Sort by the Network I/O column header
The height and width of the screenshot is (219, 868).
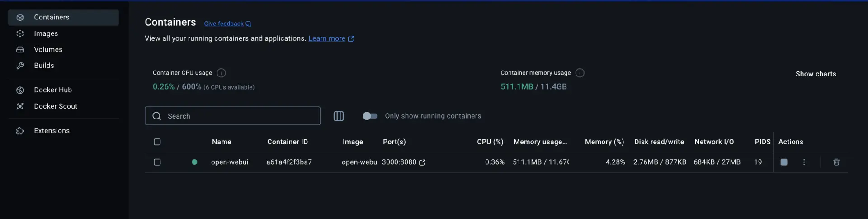tap(714, 142)
